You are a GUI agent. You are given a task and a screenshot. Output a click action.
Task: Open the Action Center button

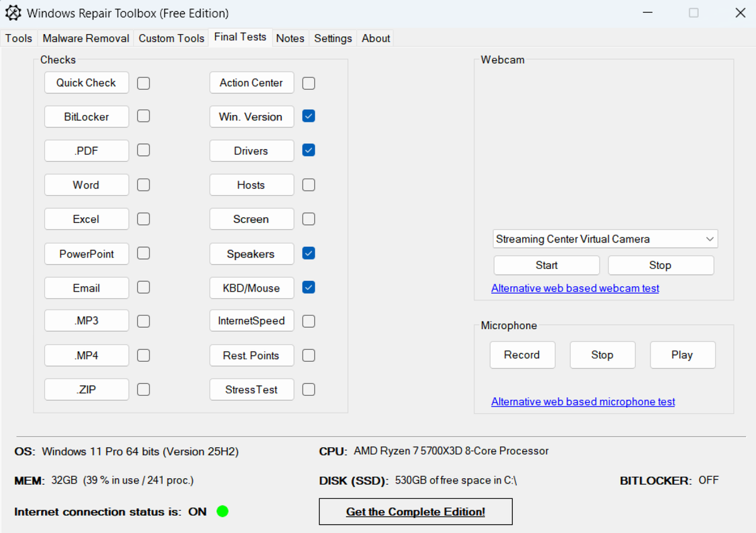[x=252, y=83]
